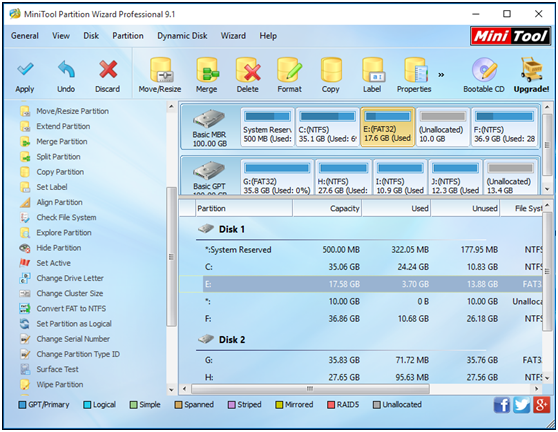558x432 pixels.
Task: Open Facebook social icon
Action: (x=502, y=405)
